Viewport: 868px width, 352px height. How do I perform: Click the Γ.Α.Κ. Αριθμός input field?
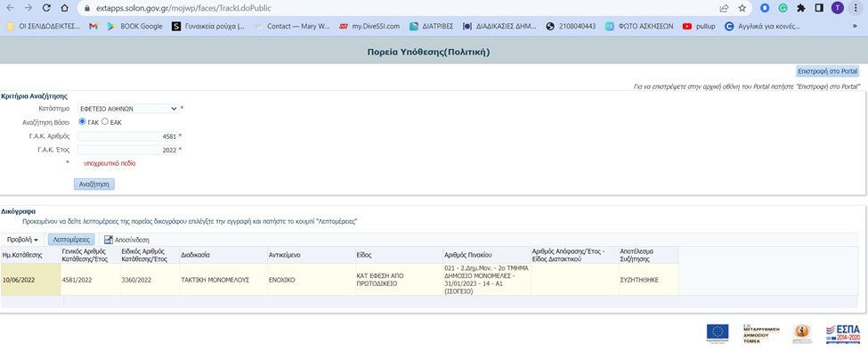point(127,135)
